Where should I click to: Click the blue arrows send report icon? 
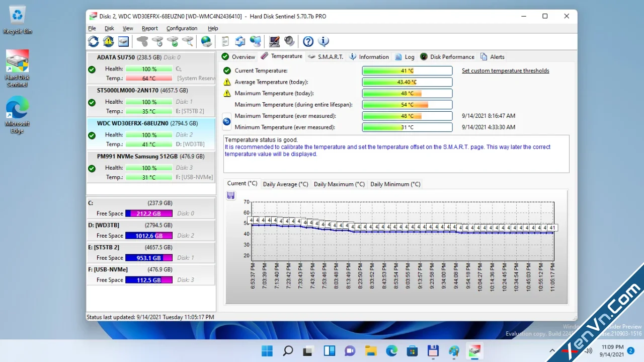point(240,41)
